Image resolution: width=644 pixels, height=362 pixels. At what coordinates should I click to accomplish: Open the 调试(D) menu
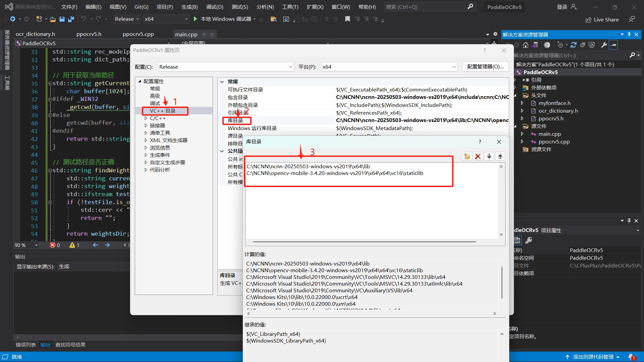click(215, 7)
